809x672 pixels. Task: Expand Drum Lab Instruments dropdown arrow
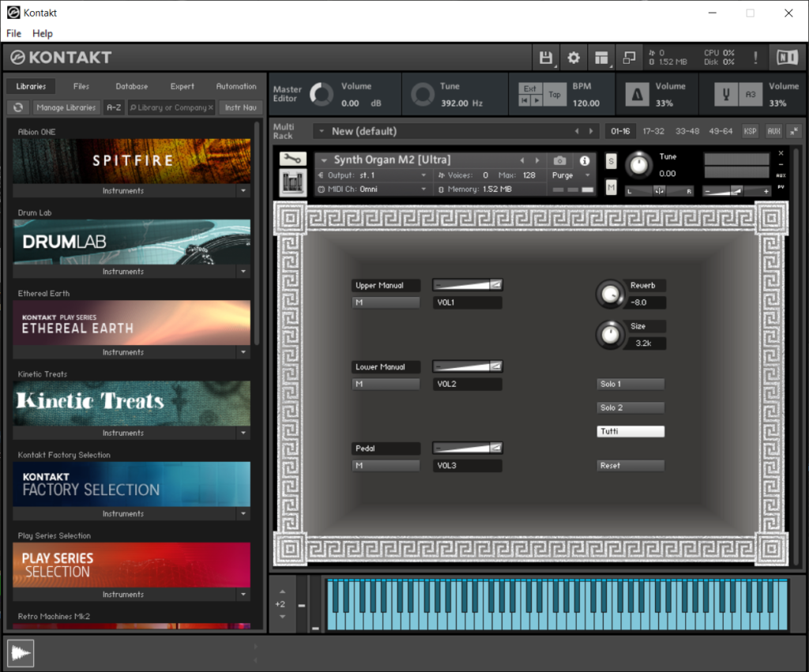click(243, 272)
